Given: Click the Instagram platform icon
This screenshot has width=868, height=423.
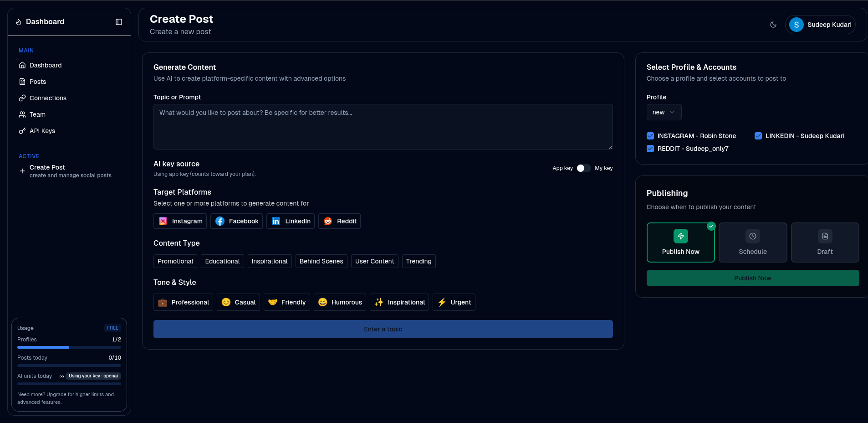Looking at the screenshot, I should coord(163,221).
